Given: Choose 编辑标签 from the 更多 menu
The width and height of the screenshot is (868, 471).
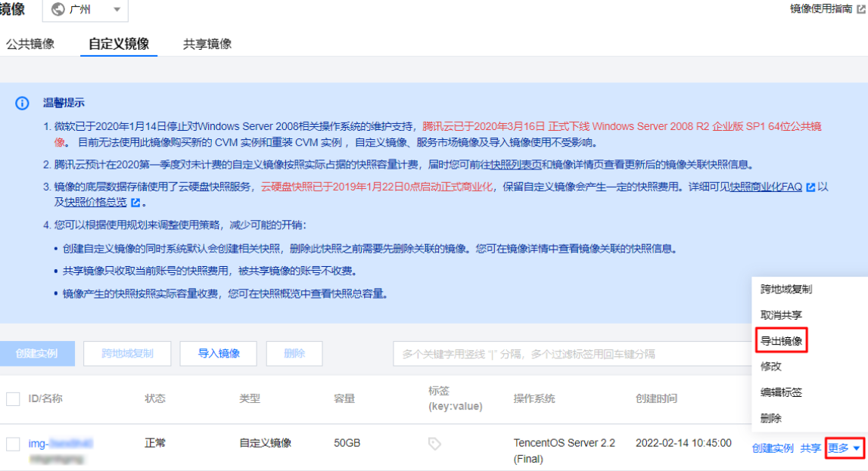Looking at the screenshot, I should tap(781, 392).
